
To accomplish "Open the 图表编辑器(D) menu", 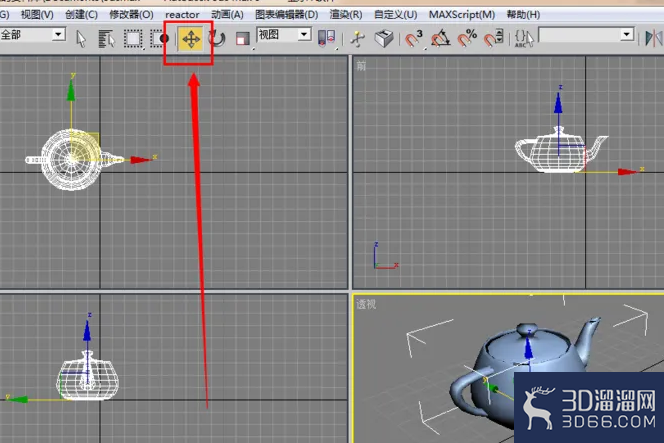I will point(287,15).
